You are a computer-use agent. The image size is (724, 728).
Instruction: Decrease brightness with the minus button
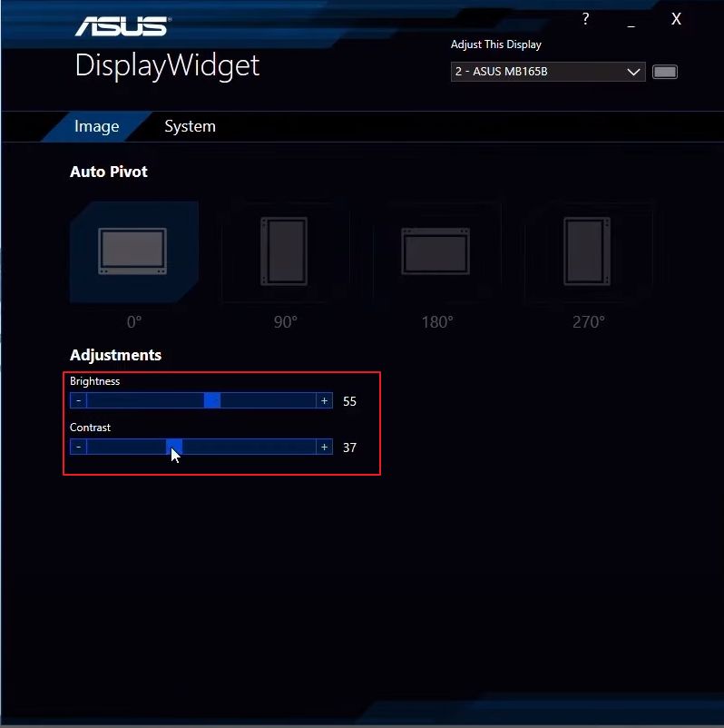click(78, 400)
